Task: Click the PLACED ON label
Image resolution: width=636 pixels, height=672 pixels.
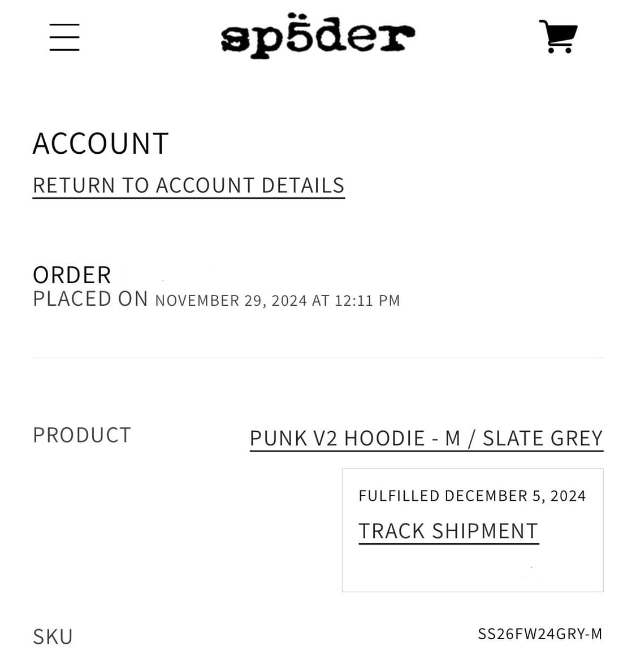Action: click(90, 299)
